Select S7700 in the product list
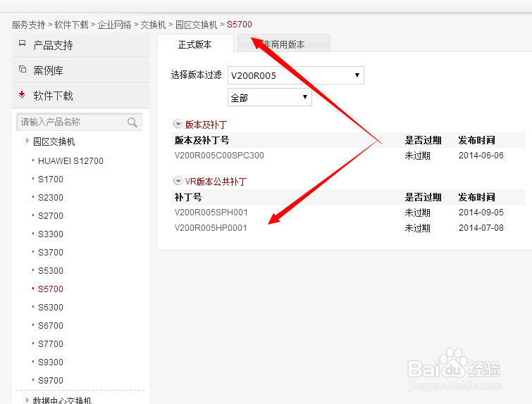The image size is (532, 404). 51,343
